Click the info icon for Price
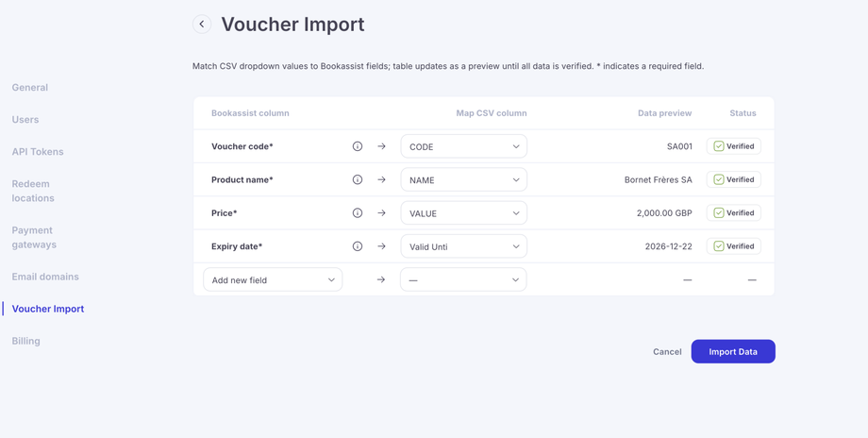The height and width of the screenshot is (438, 868). click(x=358, y=213)
